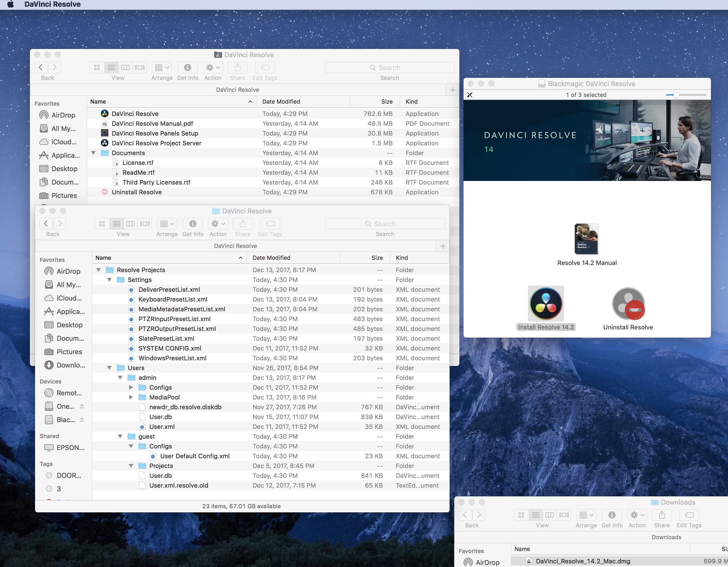This screenshot has width=728, height=567.
Task: Switch to cover flow view in top Finder window
Action: click(140, 68)
